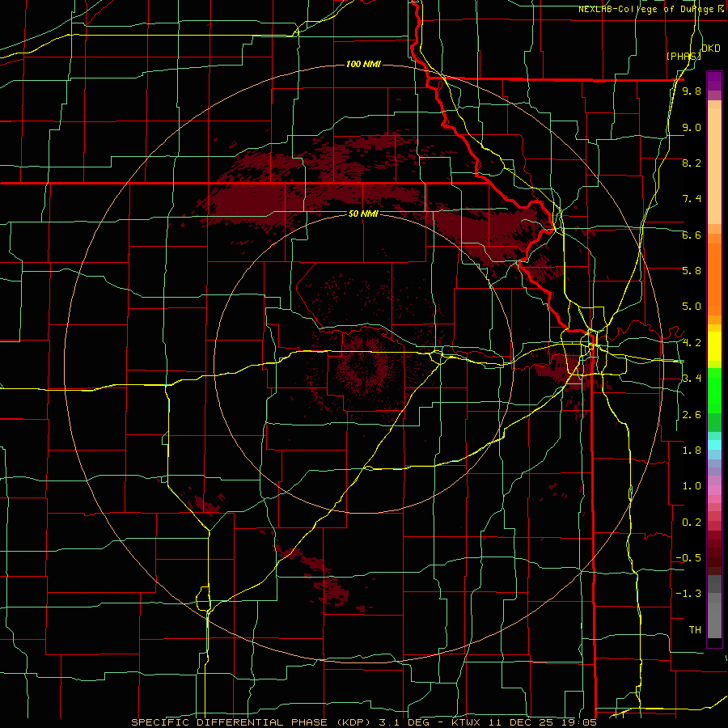
Task: Click the TH label at the scale bottom
Action: tap(695, 630)
